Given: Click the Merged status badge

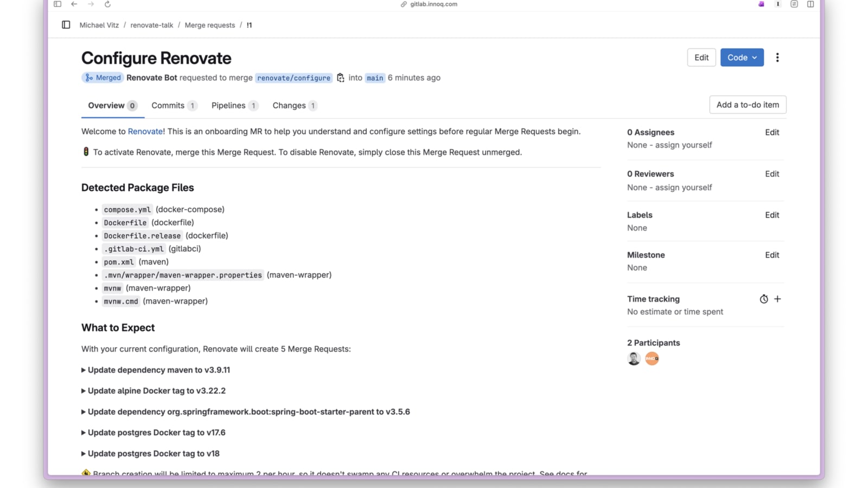Looking at the screenshot, I should (103, 78).
